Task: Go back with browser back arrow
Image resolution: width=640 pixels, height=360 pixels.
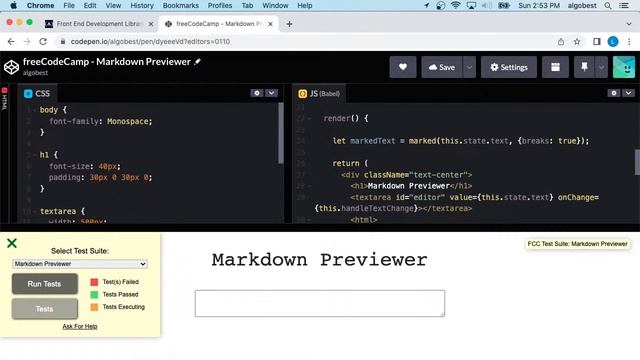Action: pos(11,42)
